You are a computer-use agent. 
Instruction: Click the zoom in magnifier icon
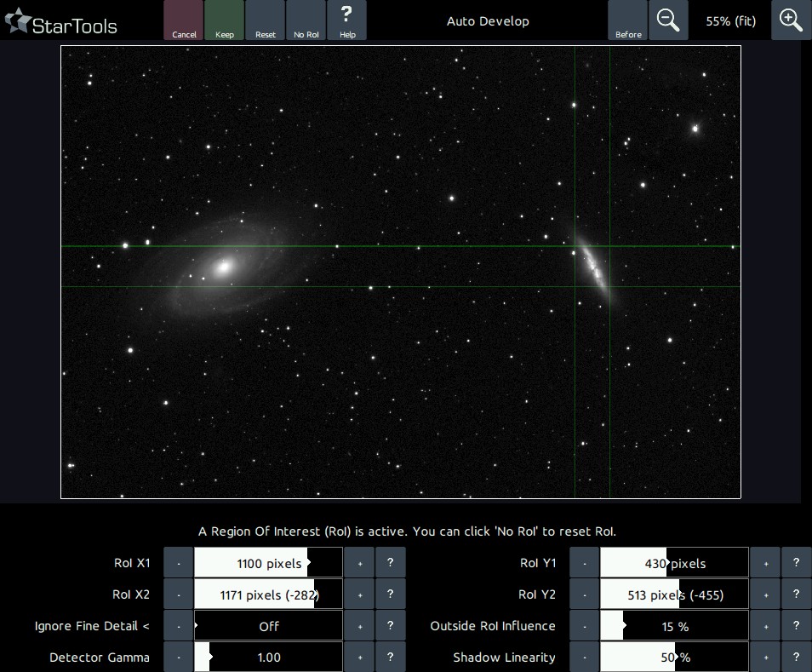(791, 20)
